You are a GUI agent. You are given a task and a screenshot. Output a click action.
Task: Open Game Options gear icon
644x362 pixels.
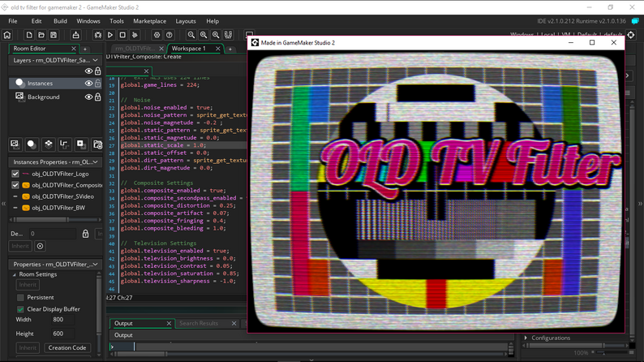pos(157,35)
